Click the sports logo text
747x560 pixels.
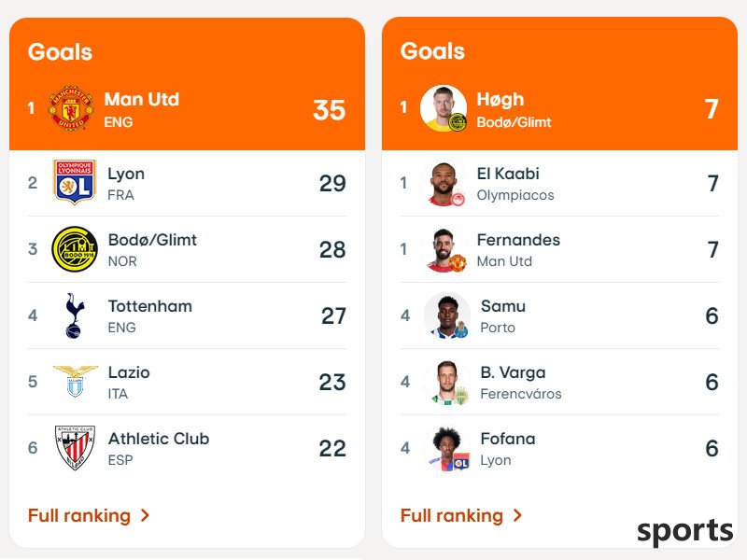[685, 531]
